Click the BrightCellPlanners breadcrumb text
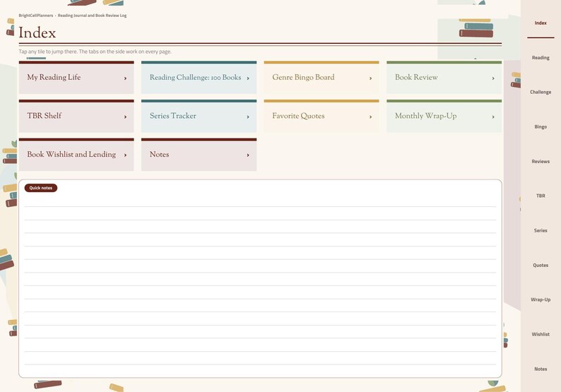The height and width of the screenshot is (392, 561). tap(36, 16)
